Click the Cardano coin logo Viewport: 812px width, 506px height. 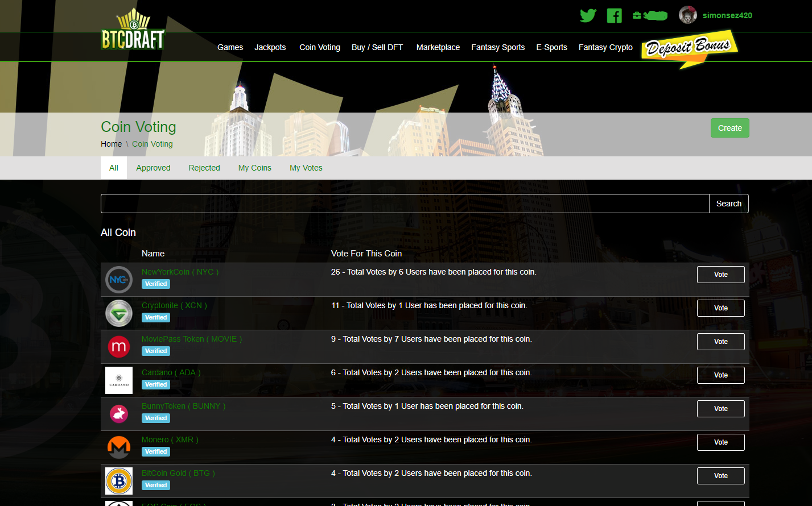tap(119, 380)
